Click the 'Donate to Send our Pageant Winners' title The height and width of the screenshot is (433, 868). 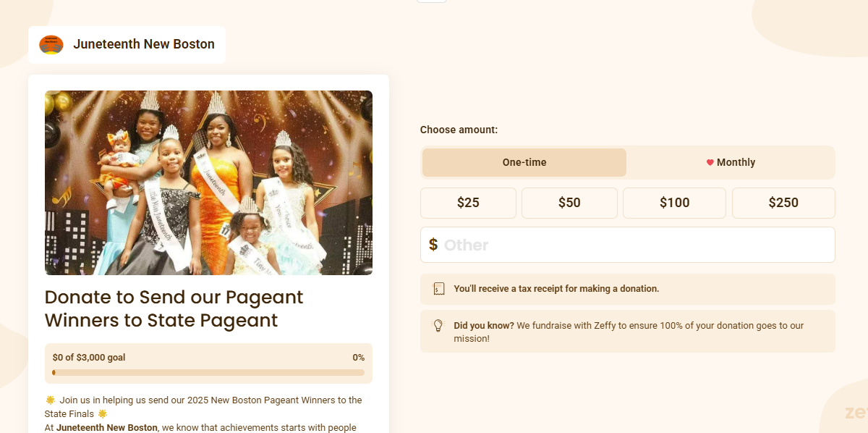coord(174,308)
